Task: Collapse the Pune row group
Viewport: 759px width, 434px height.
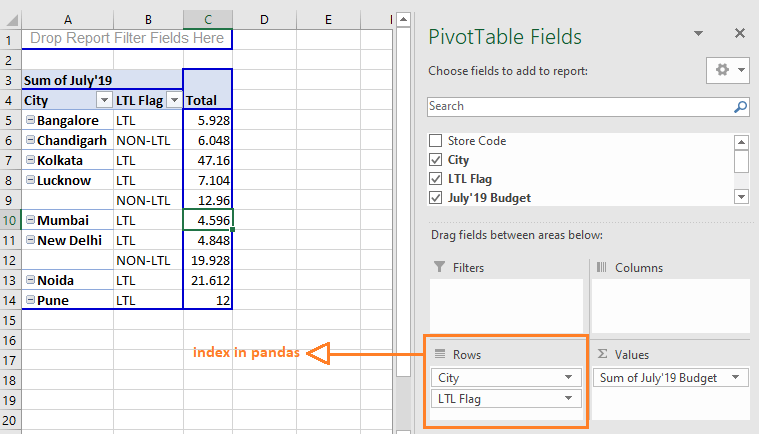Action: (x=30, y=301)
